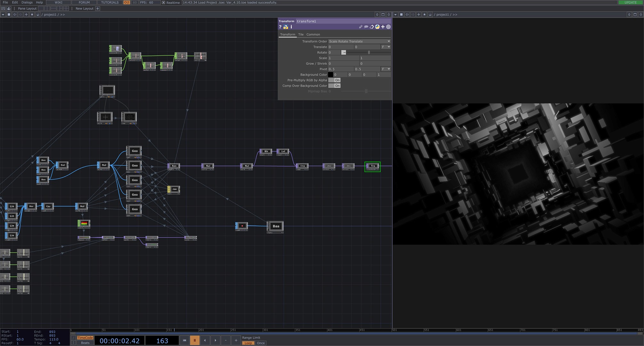The image size is (644, 346).
Task: Toggle Pre-Multiply RGB by Alpha switch
Action: pos(334,80)
